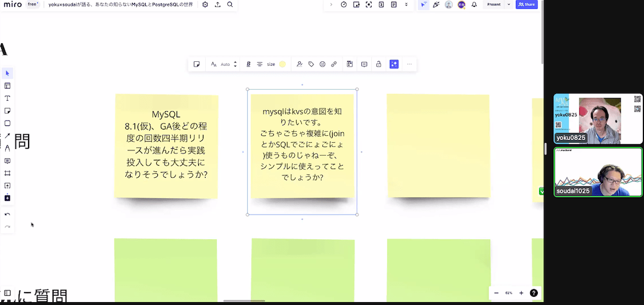The width and height of the screenshot is (644, 305).
Task: Click the Share button
Action: 526,5
